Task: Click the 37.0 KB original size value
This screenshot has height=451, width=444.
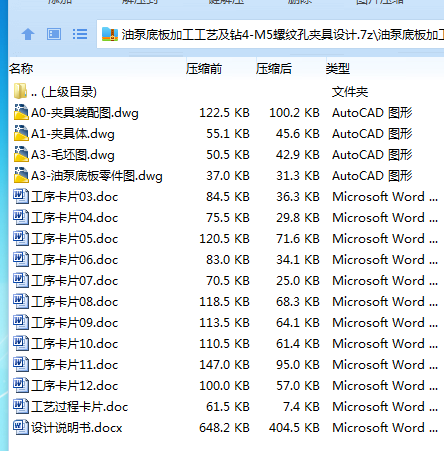Action: pos(228,176)
